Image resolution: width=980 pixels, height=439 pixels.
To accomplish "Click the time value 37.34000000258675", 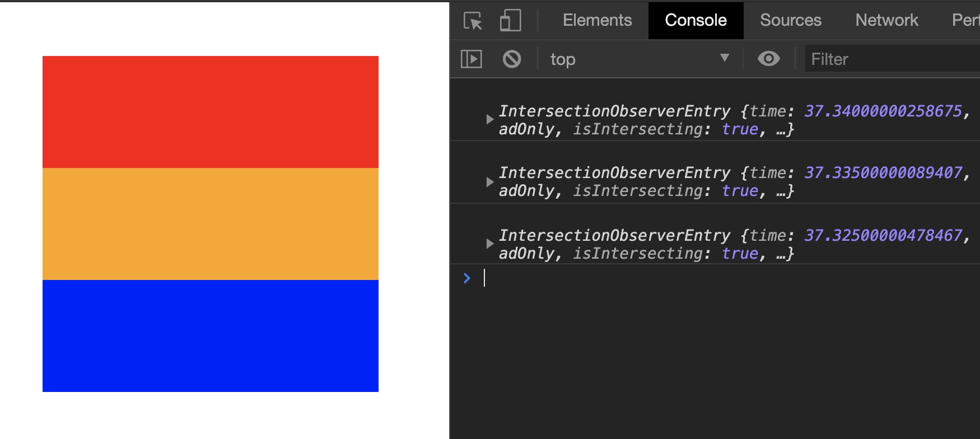I will [x=883, y=111].
